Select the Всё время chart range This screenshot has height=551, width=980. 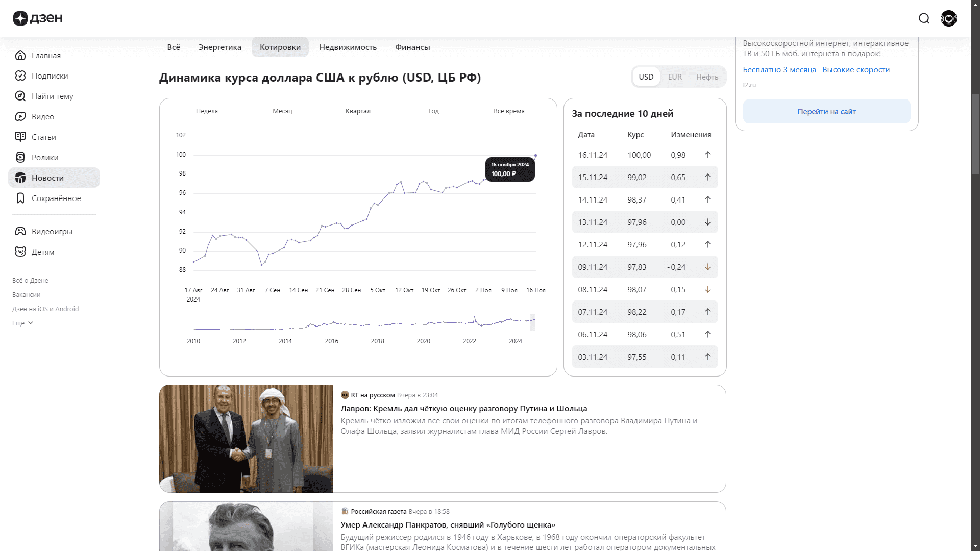tap(509, 111)
